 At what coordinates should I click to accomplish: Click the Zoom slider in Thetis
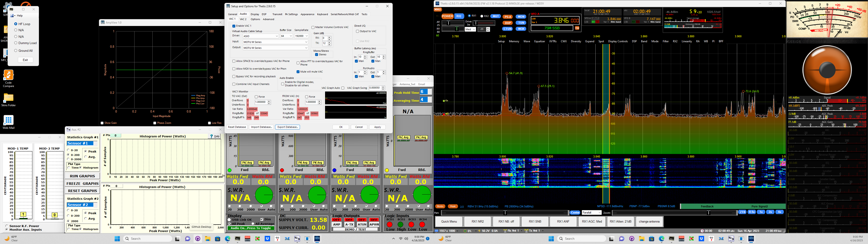point(675,213)
